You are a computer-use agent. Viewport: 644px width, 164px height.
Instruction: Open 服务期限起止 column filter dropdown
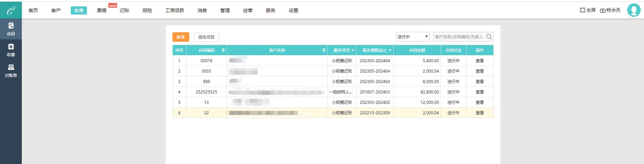[390, 50]
